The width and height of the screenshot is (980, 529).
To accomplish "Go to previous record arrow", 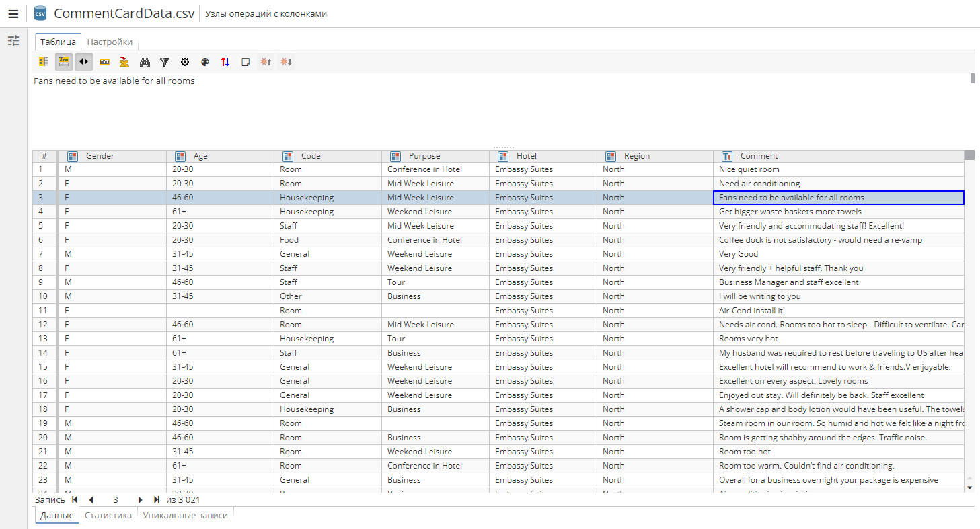I will tap(91, 499).
